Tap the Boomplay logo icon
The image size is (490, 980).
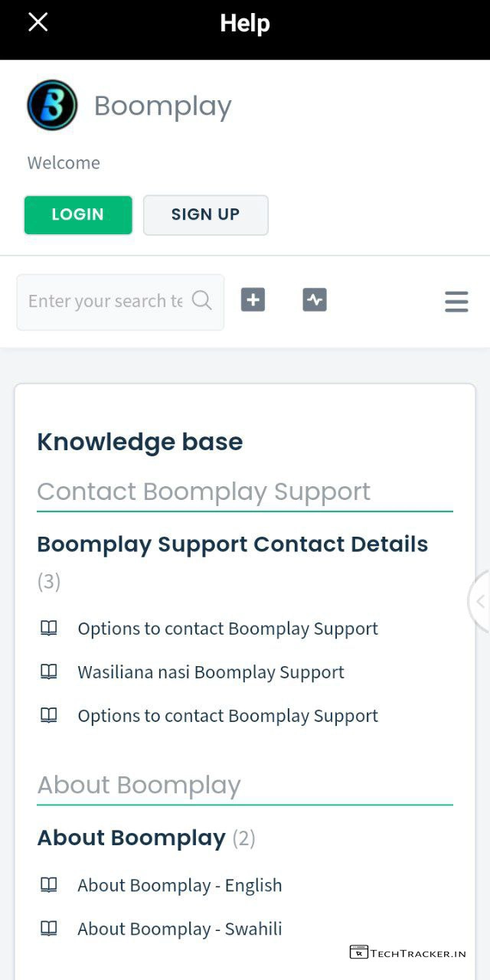(52, 106)
